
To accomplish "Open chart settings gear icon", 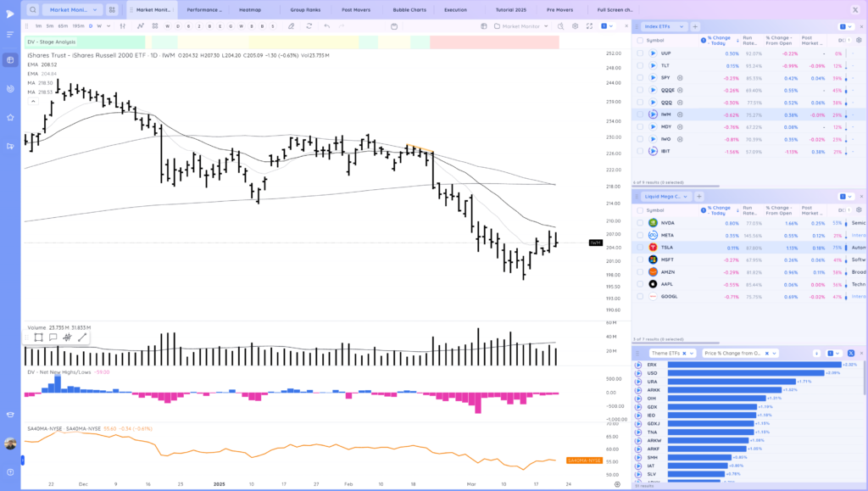I will (x=576, y=26).
